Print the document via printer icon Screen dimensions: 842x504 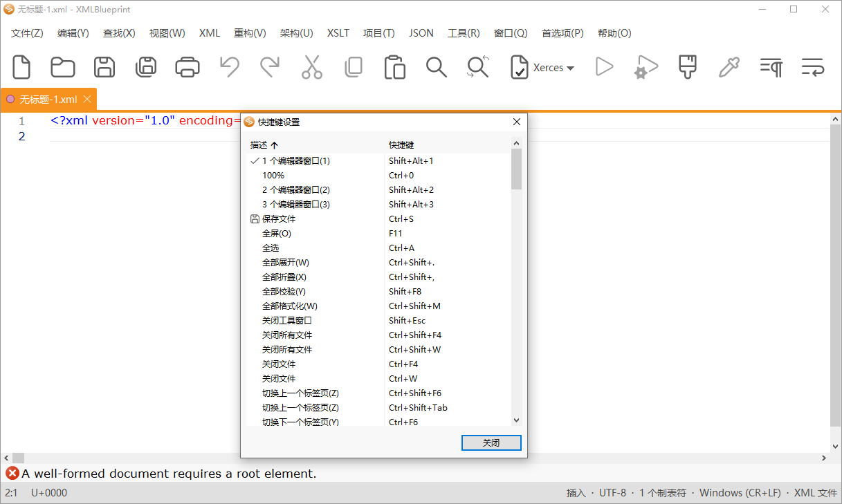pos(187,67)
